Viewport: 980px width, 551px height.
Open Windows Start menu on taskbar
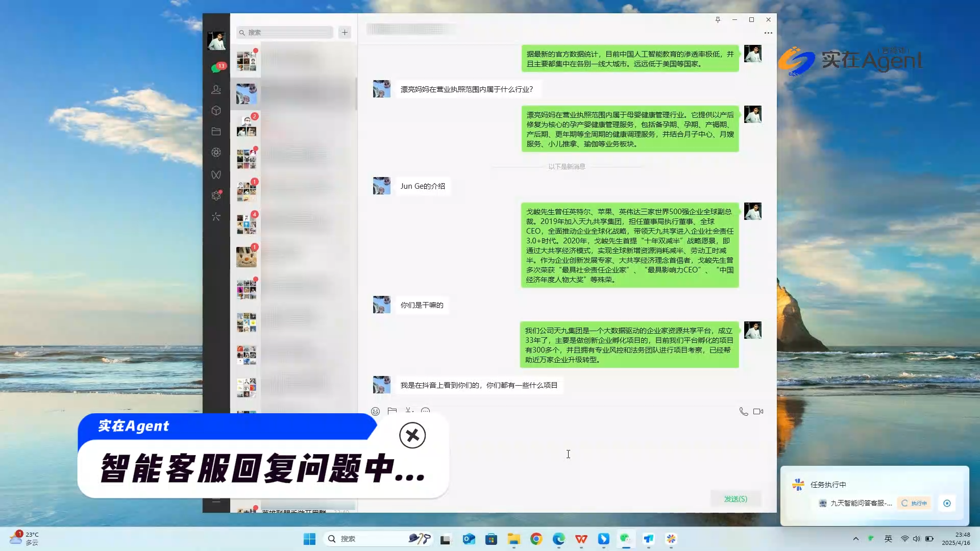tap(309, 539)
